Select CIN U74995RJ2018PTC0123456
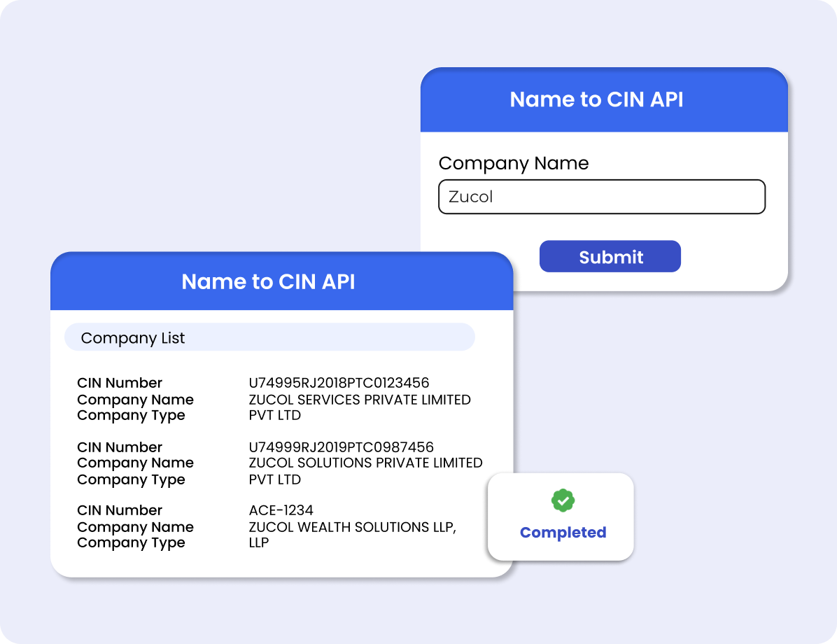The height and width of the screenshot is (644, 837). [339, 383]
